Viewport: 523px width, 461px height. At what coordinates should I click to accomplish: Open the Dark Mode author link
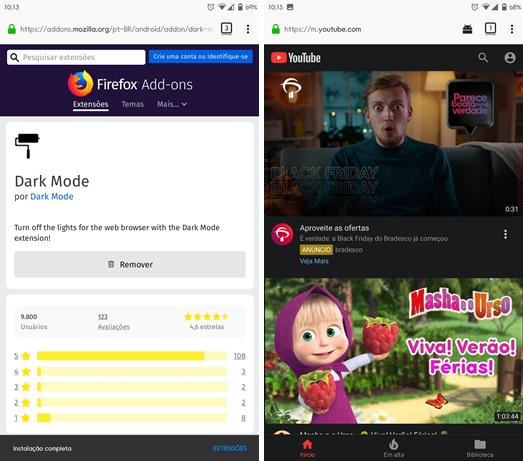point(52,196)
